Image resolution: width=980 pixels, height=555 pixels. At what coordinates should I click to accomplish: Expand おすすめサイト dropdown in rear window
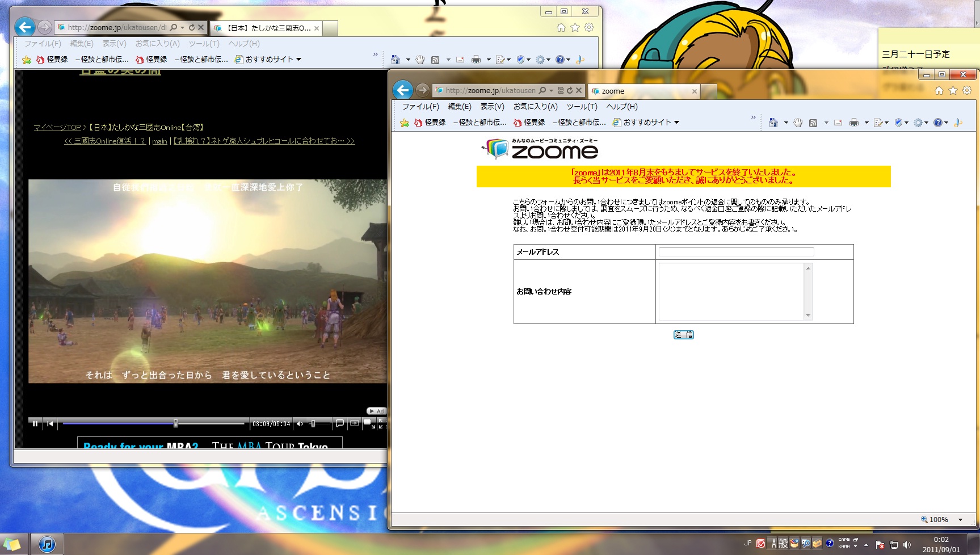[298, 60]
